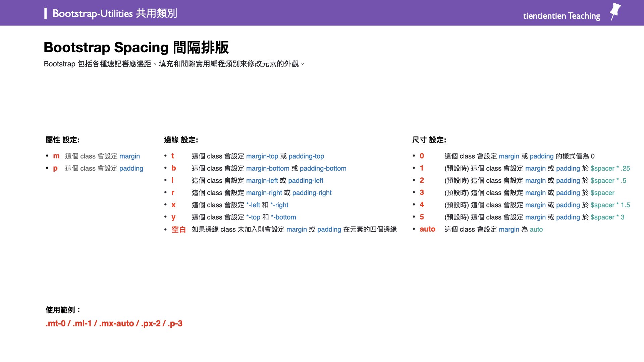Click the red 'm' margin property marker

point(56,156)
